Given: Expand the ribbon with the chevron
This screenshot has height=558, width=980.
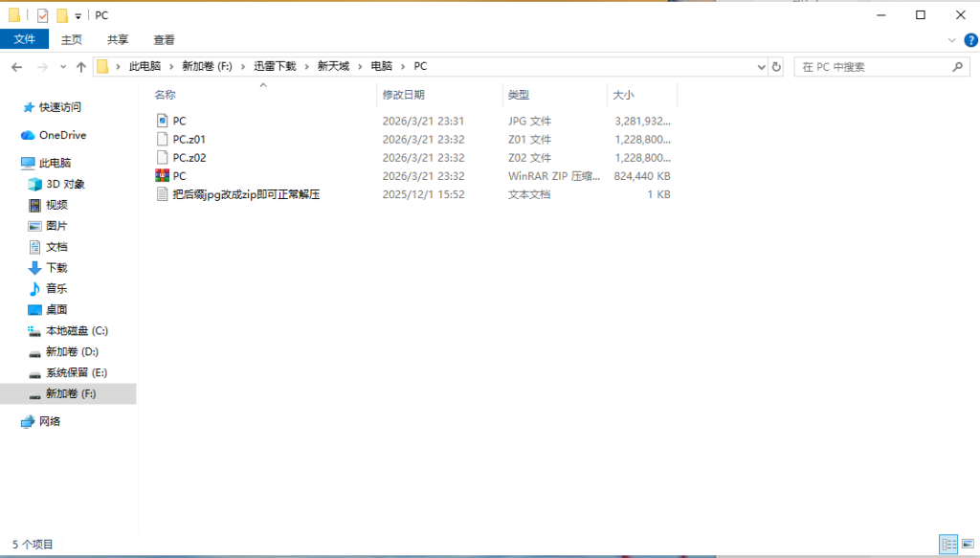Looking at the screenshot, I should coord(952,40).
